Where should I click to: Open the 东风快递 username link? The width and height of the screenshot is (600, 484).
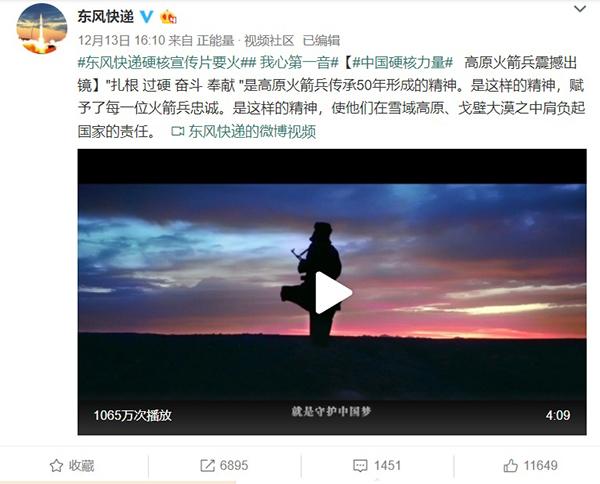(106, 16)
